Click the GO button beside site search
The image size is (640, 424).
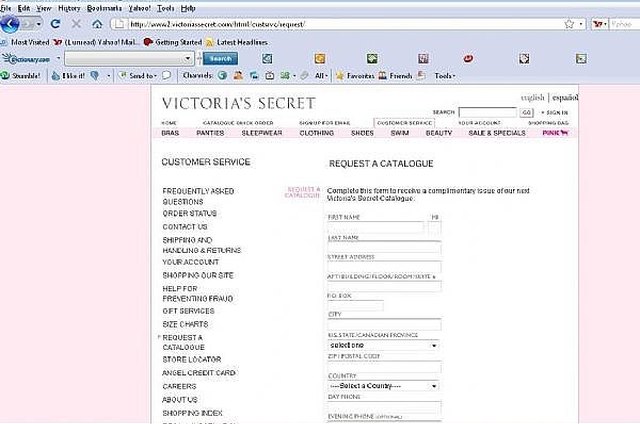[x=527, y=112]
